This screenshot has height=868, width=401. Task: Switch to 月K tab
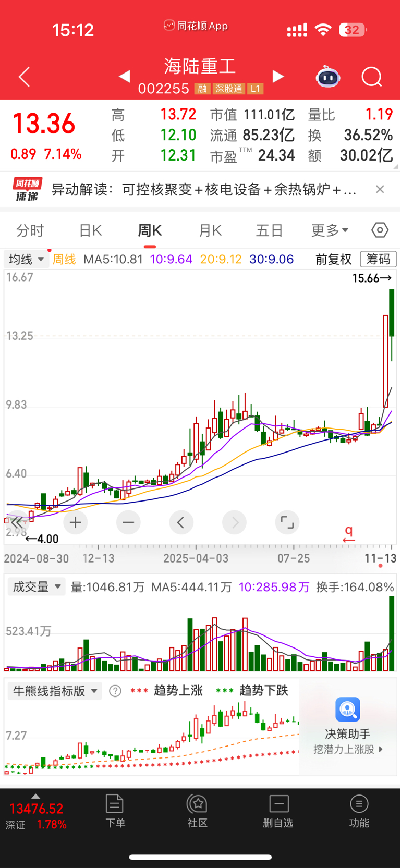(x=210, y=230)
